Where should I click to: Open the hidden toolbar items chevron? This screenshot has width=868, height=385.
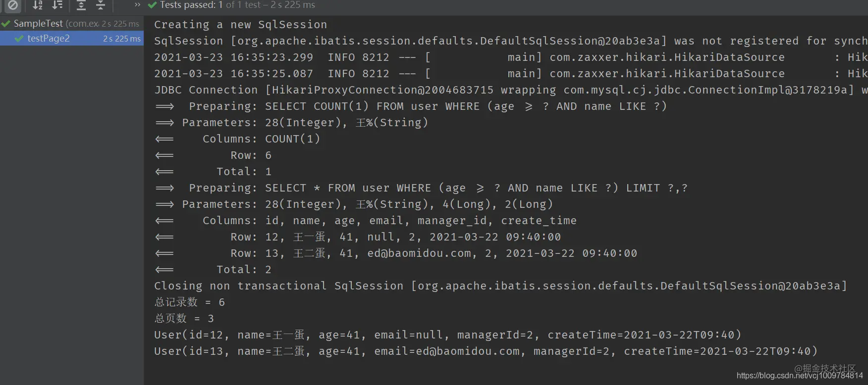137,5
